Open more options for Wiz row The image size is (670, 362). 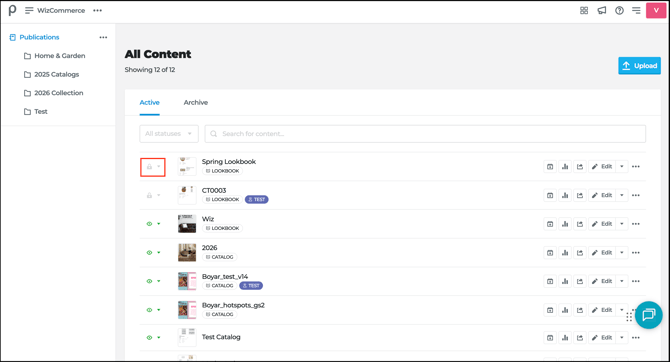tap(636, 224)
